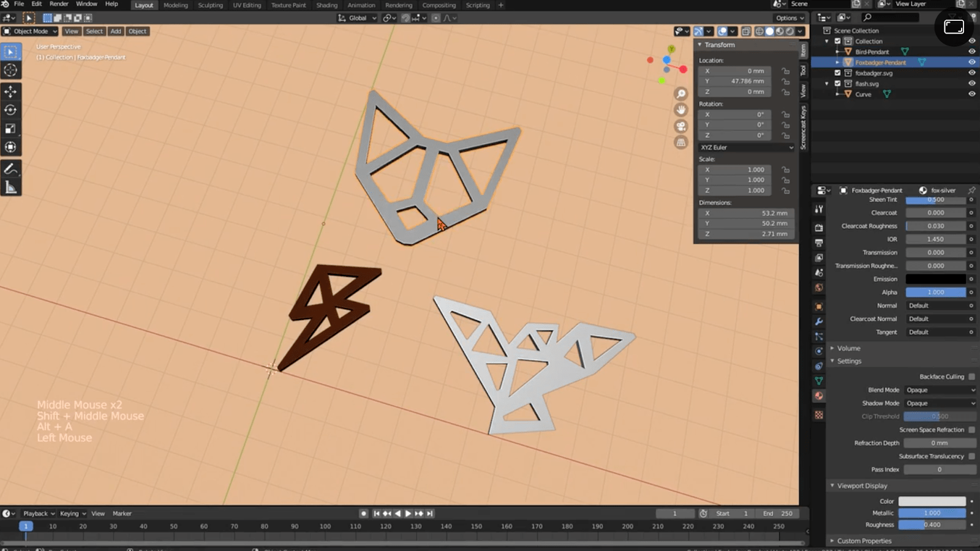
Task: Open the Select menu in the 3D viewport
Action: (x=94, y=31)
